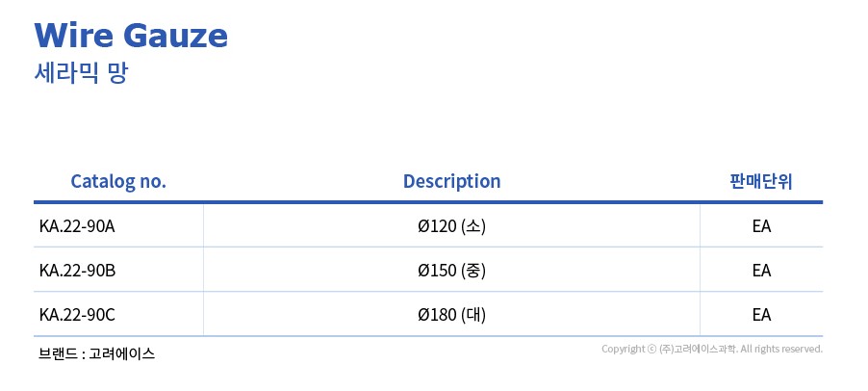Select the 세라믹 망 subtitle text
868x391 pixels.
pos(81,73)
